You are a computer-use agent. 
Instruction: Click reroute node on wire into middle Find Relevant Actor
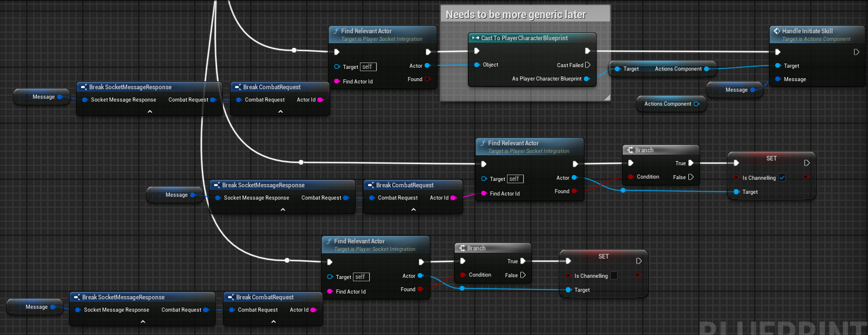click(x=301, y=162)
